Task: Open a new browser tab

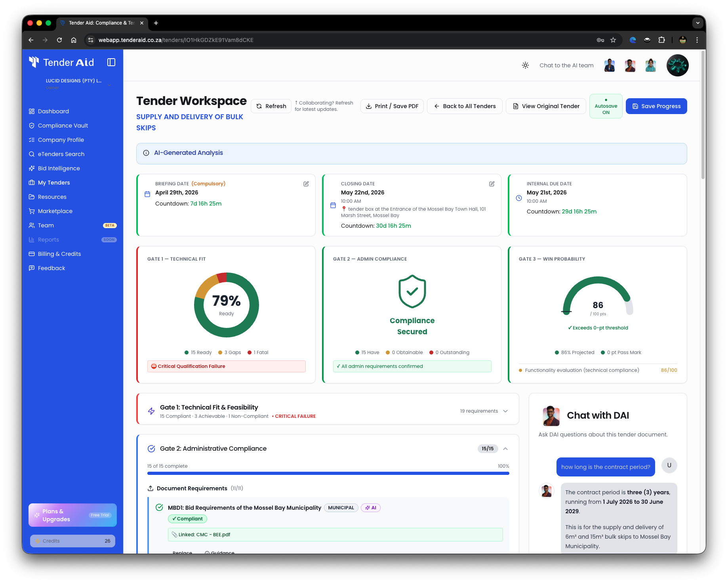Action: (156, 23)
